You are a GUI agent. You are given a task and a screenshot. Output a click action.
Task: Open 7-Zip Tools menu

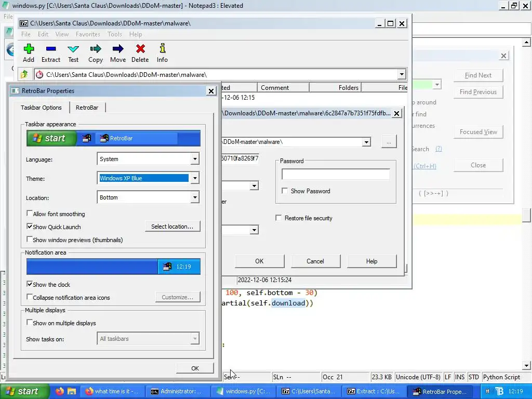[x=114, y=34]
